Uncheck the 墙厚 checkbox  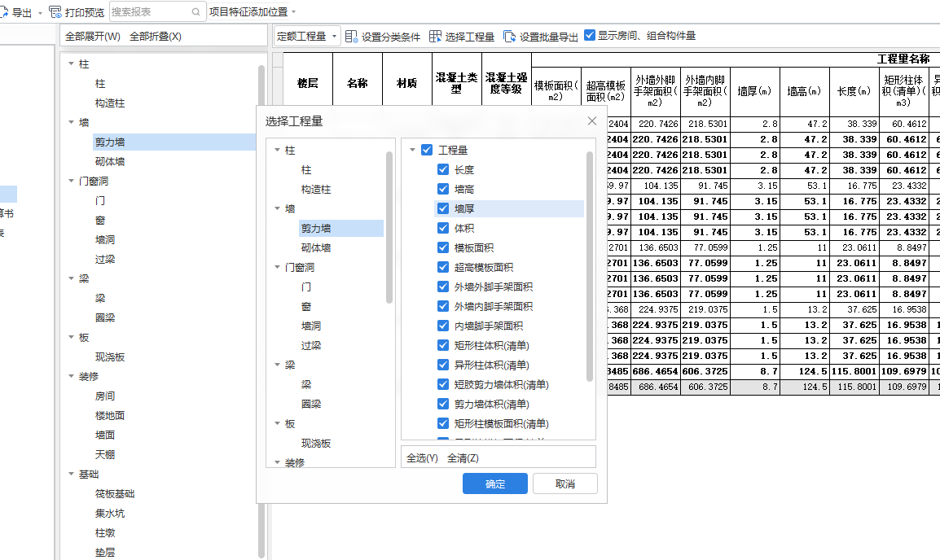[x=443, y=208]
